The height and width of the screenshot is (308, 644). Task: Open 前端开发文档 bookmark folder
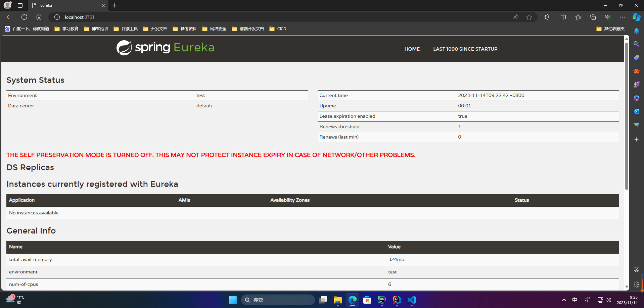click(x=248, y=29)
